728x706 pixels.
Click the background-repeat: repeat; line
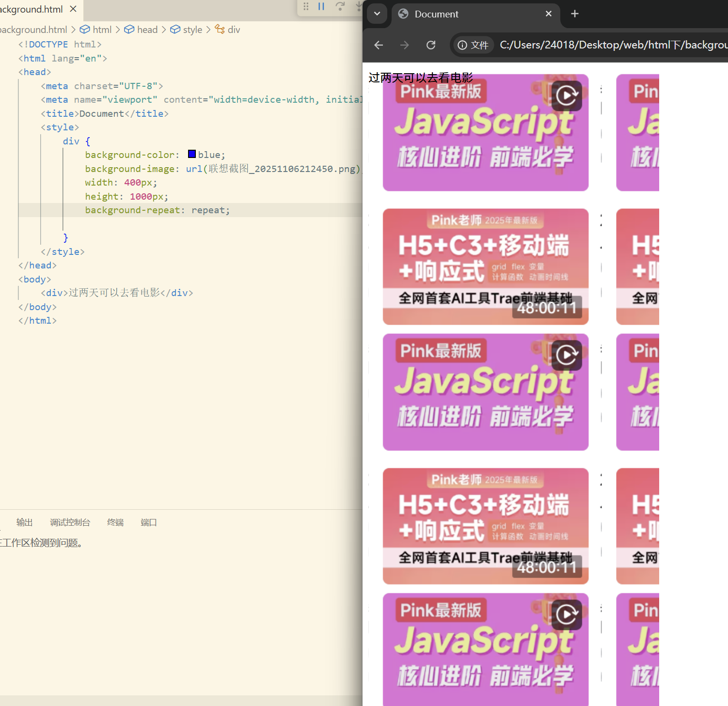158,210
